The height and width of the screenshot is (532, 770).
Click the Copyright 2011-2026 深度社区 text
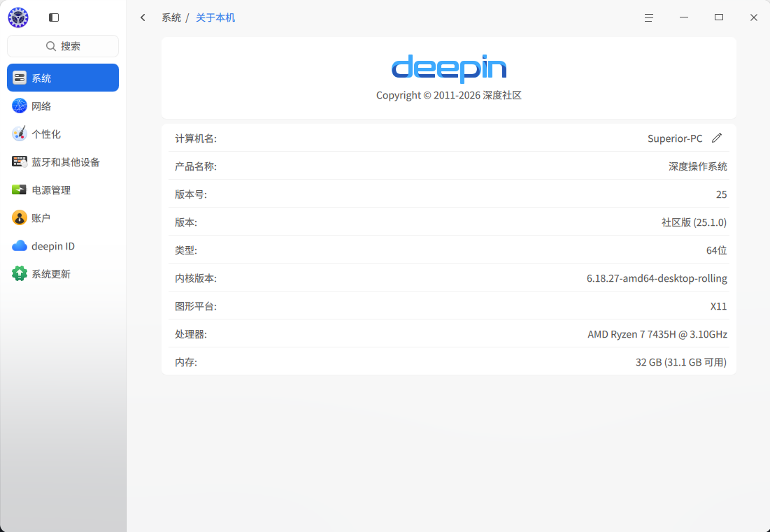click(x=449, y=95)
